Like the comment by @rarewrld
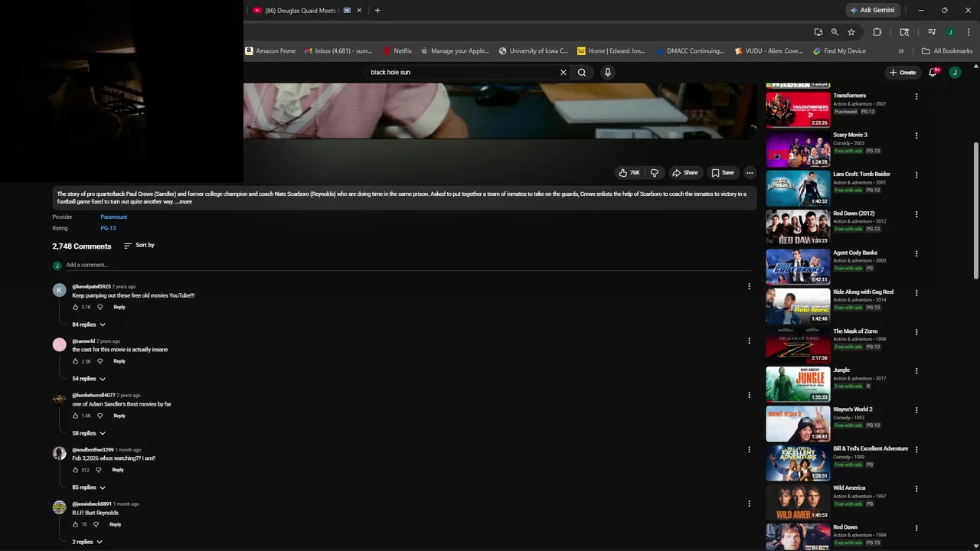 (76, 361)
